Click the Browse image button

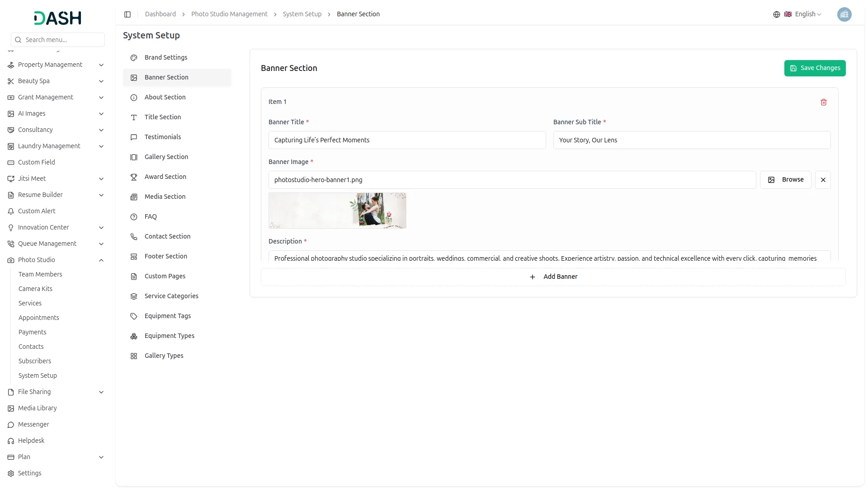(x=785, y=180)
